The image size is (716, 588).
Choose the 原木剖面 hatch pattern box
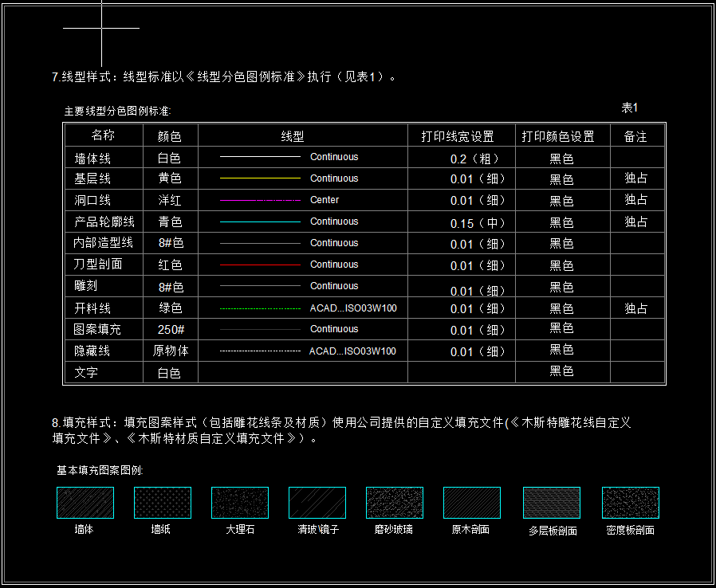click(472, 503)
